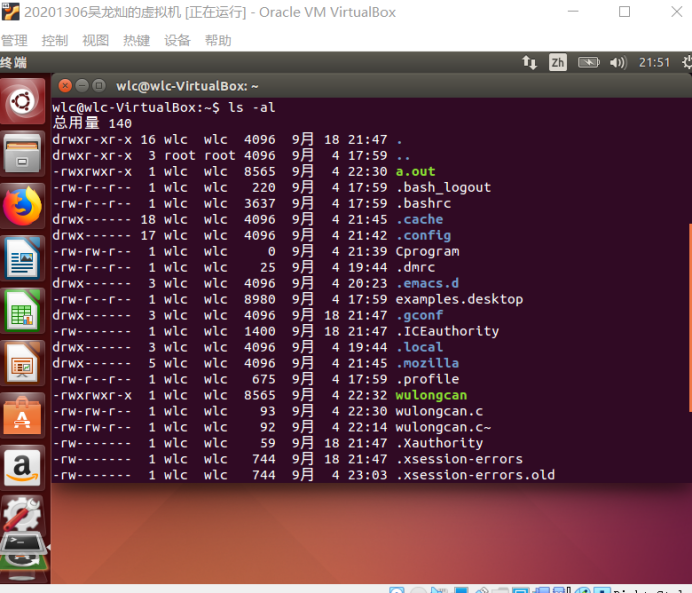Launch Firefox web browser
Screen dimensions: 692x593
click(x=23, y=206)
